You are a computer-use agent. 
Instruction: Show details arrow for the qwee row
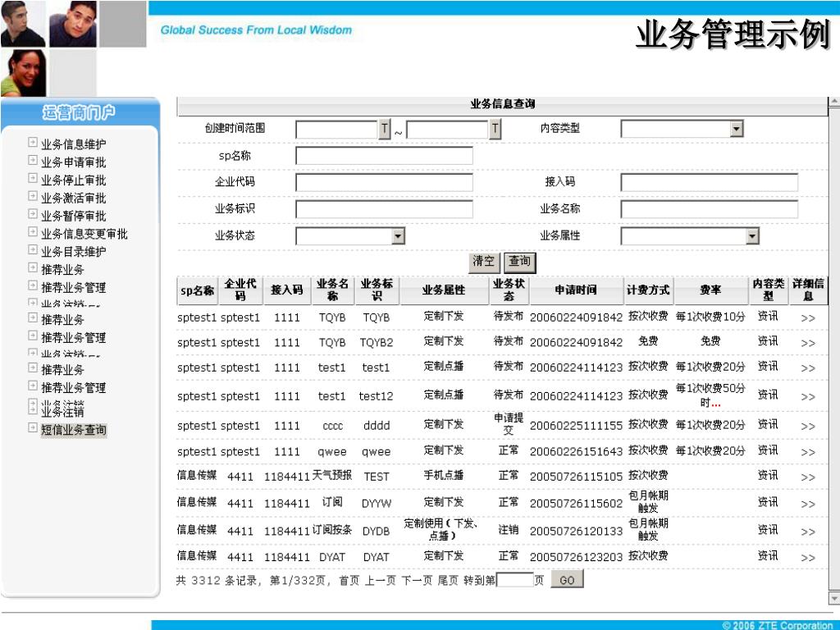pyautogui.click(x=808, y=452)
